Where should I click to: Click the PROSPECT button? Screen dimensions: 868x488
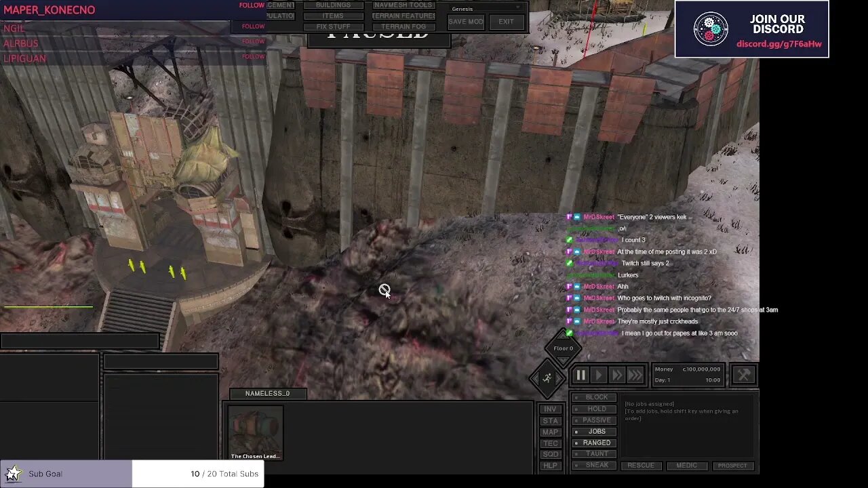coord(732,466)
